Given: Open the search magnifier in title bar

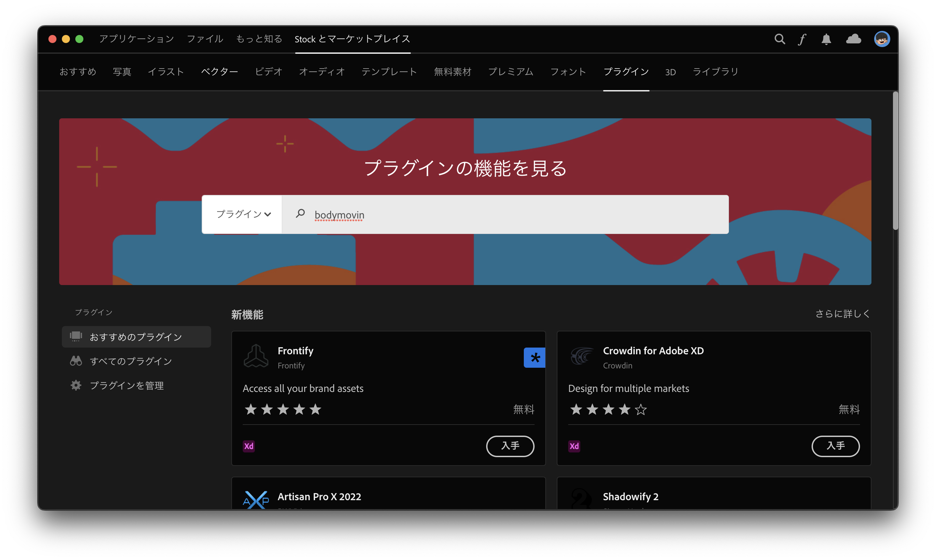Looking at the screenshot, I should click(779, 39).
